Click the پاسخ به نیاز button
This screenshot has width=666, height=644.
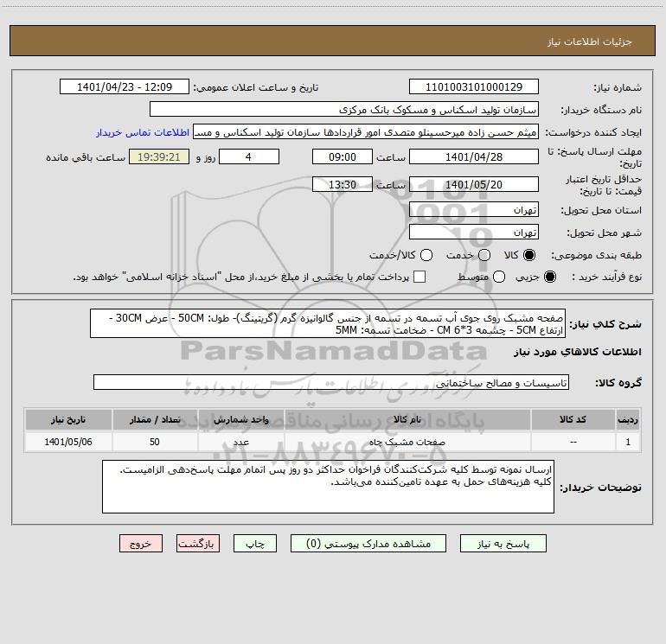pos(503,544)
